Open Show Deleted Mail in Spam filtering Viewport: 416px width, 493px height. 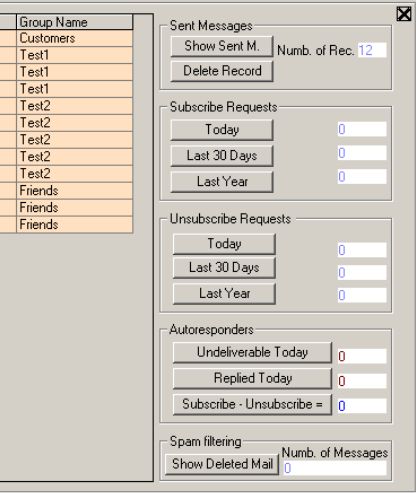(x=222, y=464)
